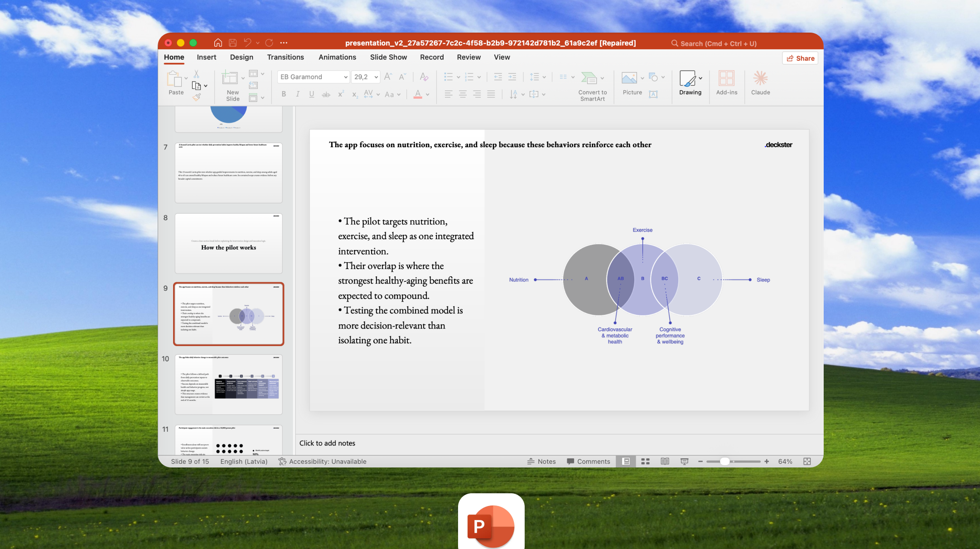Viewport: 980px width, 549px height.
Task: Click the Text Box icon below shapes
Action: point(653,94)
